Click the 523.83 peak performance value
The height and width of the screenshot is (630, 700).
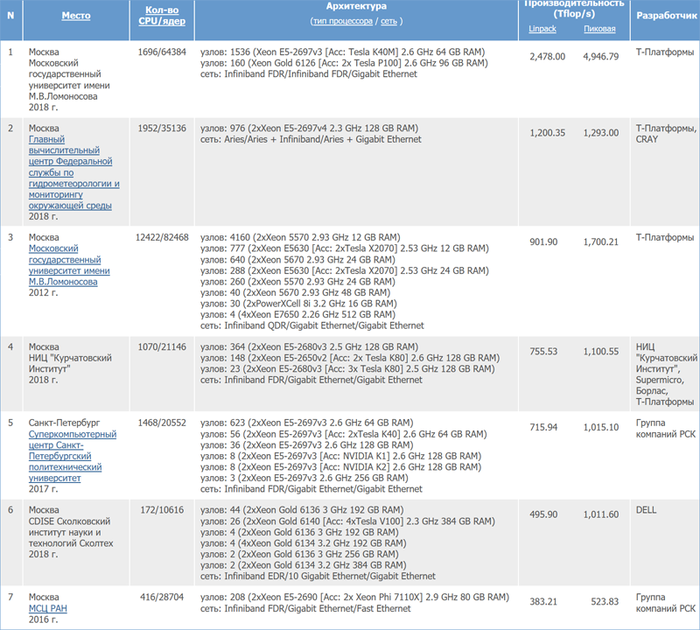(603, 602)
